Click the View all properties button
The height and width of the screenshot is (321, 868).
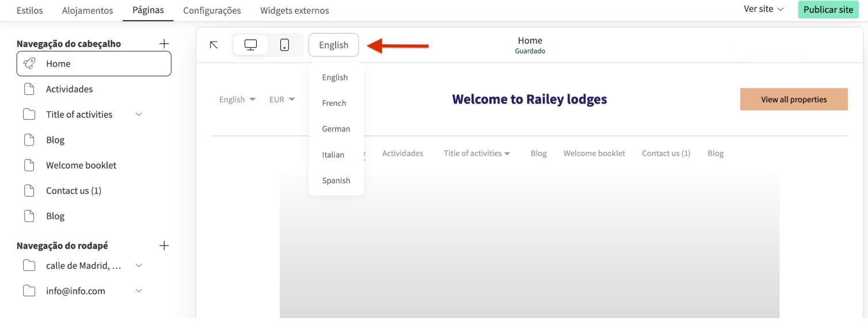click(794, 100)
